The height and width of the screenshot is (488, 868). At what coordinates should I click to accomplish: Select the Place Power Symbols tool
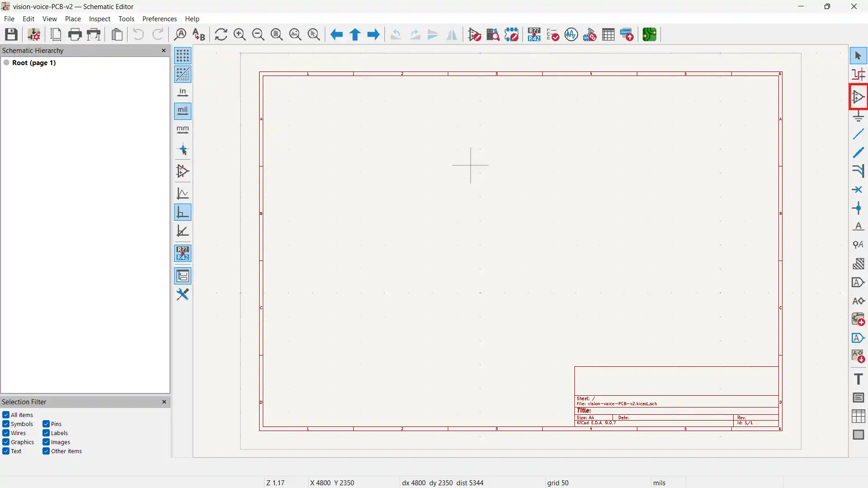[858, 116]
